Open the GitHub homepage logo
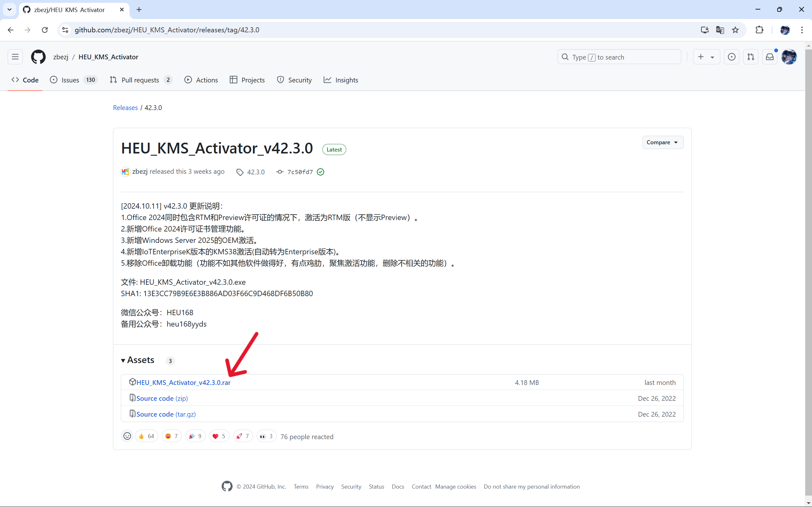This screenshot has height=507, width=812. click(x=38, y=57)
